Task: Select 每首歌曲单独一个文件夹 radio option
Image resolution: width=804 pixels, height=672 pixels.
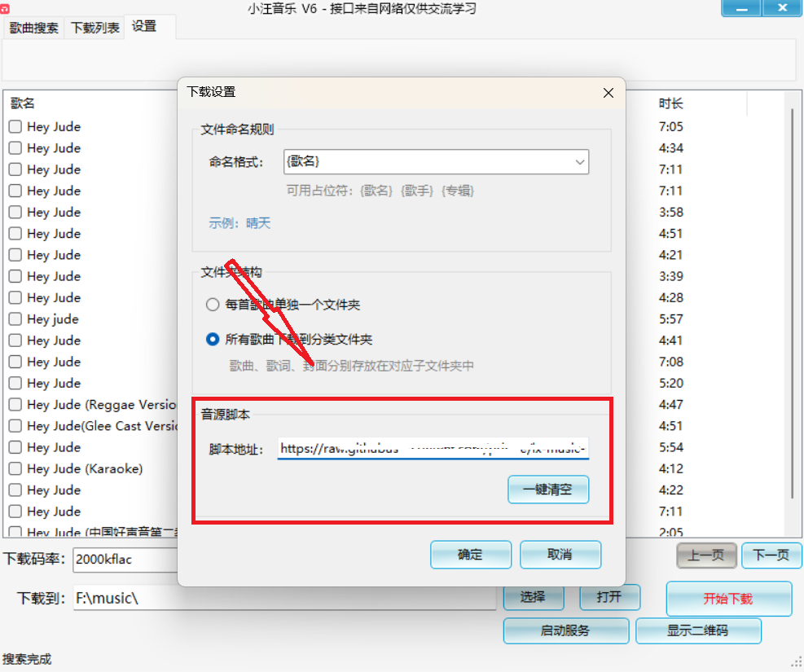Action: point(213,305)
